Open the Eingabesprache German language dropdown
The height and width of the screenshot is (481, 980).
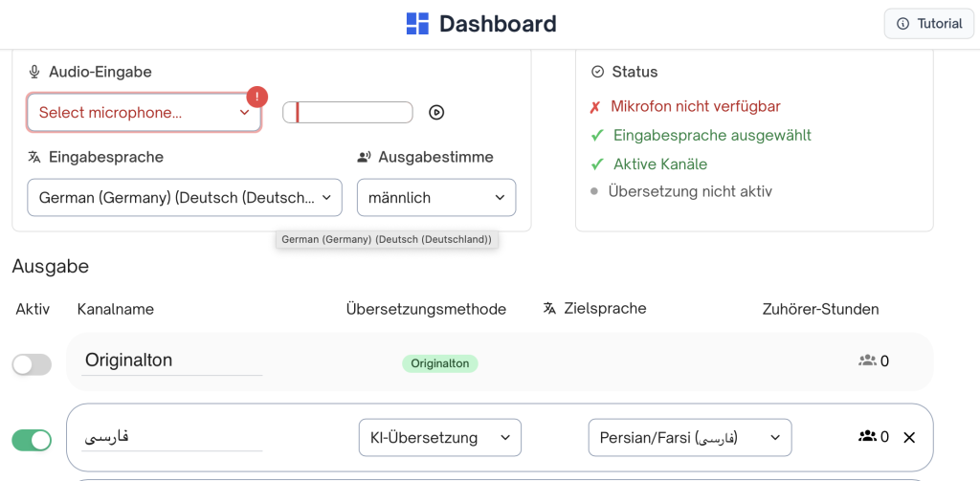pyautogui.click(x=184, y=198)
